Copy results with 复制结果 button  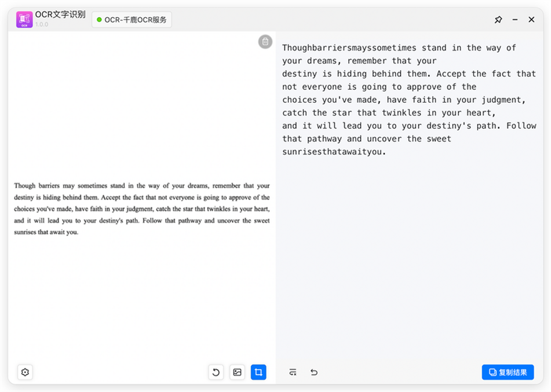click(508, 372)
